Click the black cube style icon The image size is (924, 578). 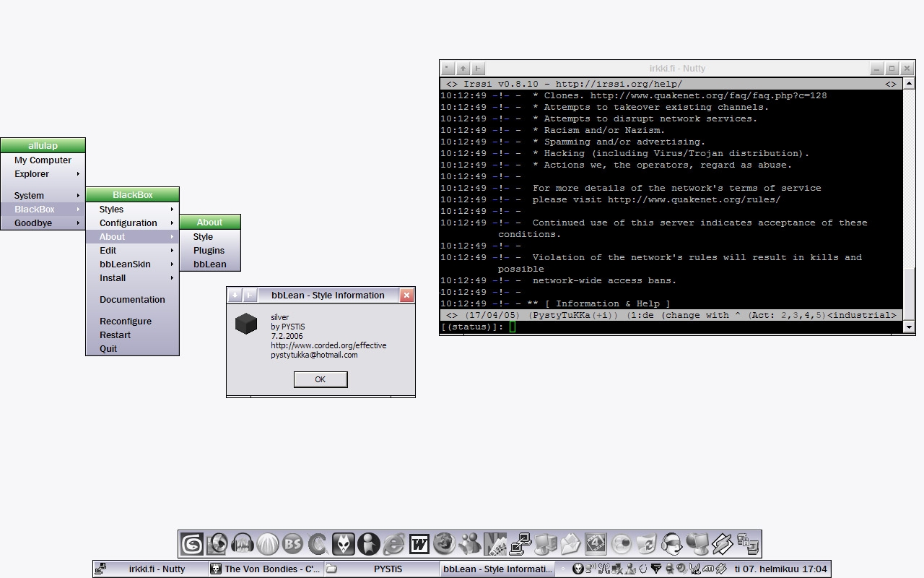[246, 324]
